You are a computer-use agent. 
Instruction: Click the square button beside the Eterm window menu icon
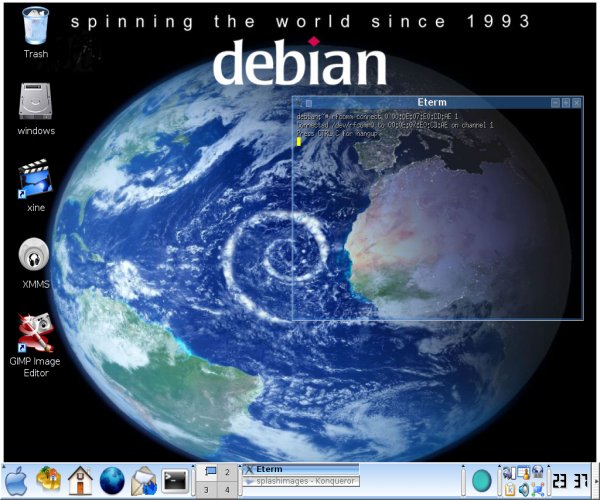coord(309,103)
